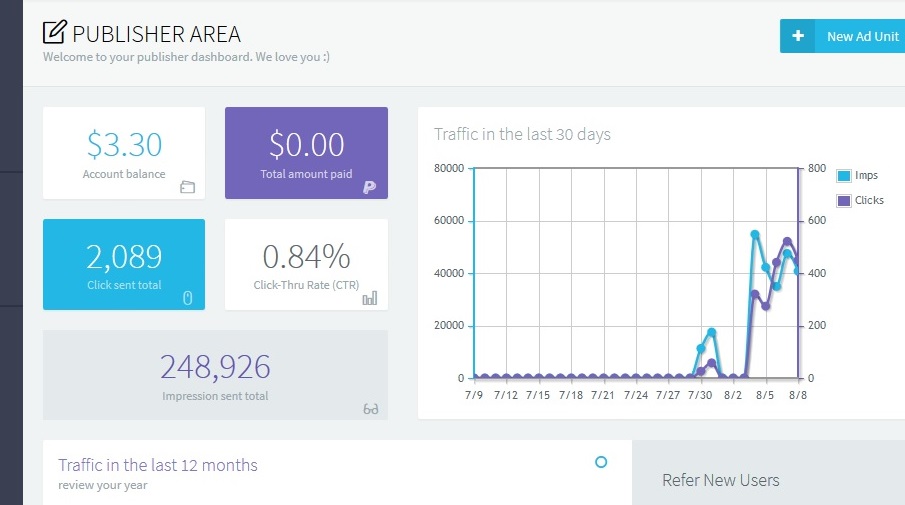Click the Refer New Users heading
This screenshot has height=505, width=905.
click(x=720, y=480)
